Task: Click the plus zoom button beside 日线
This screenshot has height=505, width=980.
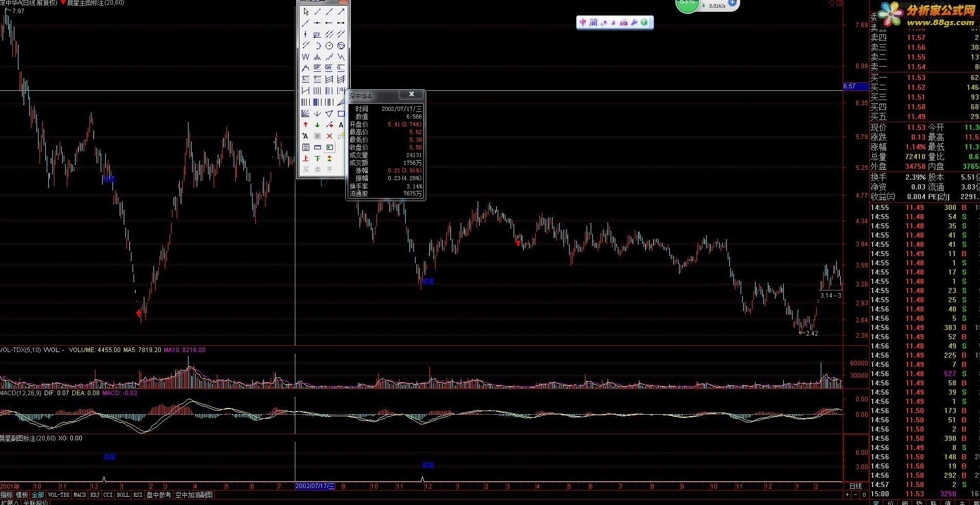Action: [847, 495]
